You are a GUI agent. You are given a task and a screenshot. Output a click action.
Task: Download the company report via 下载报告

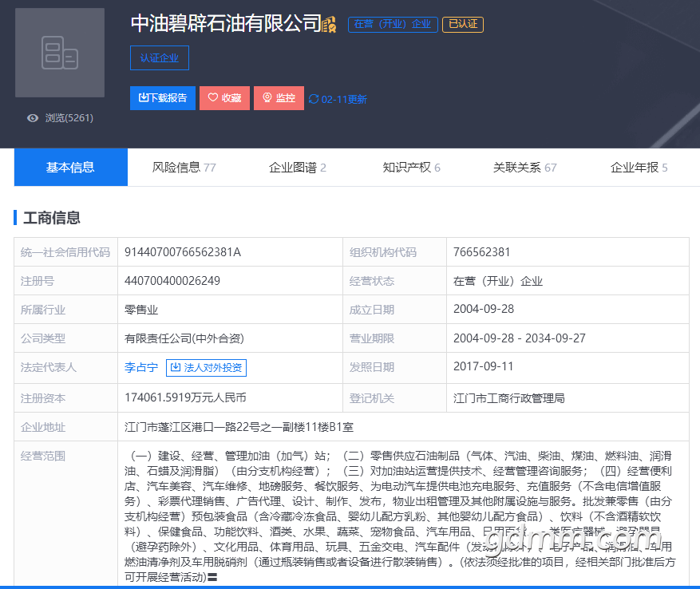[163, 98]
